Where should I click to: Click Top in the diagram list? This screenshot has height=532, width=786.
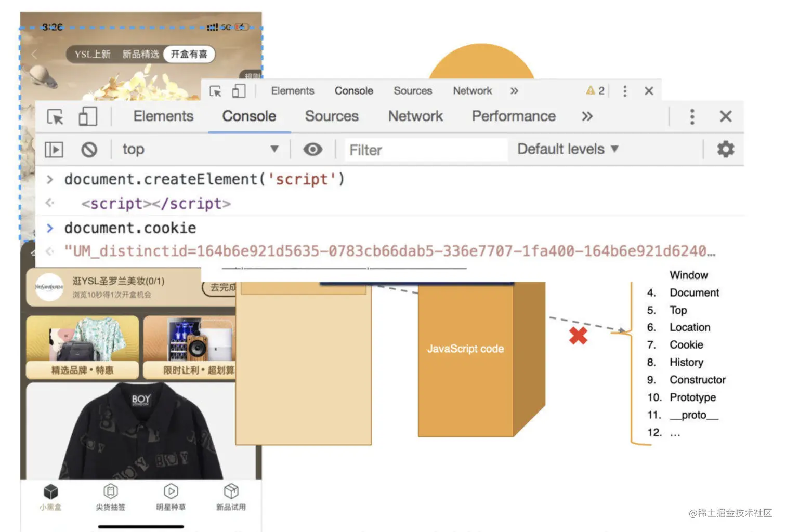tap(678, 310)
